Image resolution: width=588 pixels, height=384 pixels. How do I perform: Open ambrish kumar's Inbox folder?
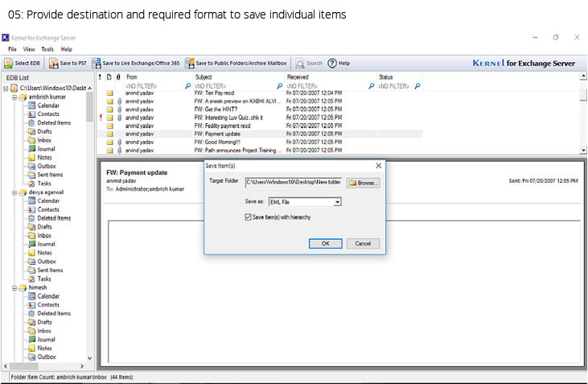(x=44, y=140)
